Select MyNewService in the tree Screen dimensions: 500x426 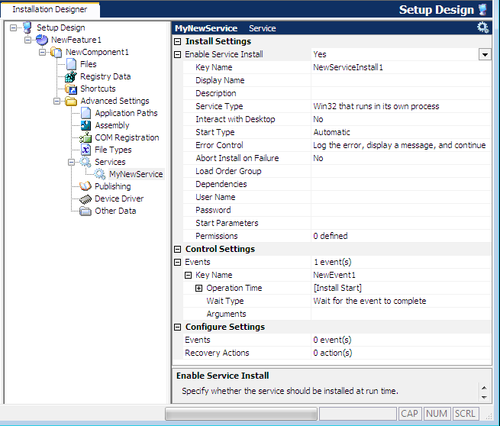point(136,174)
